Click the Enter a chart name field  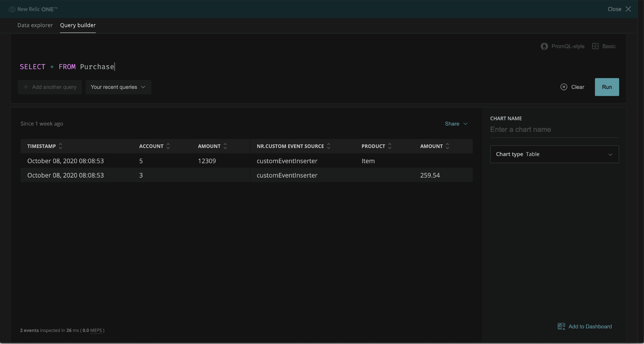pyautogui.click(x=554, y=129)
